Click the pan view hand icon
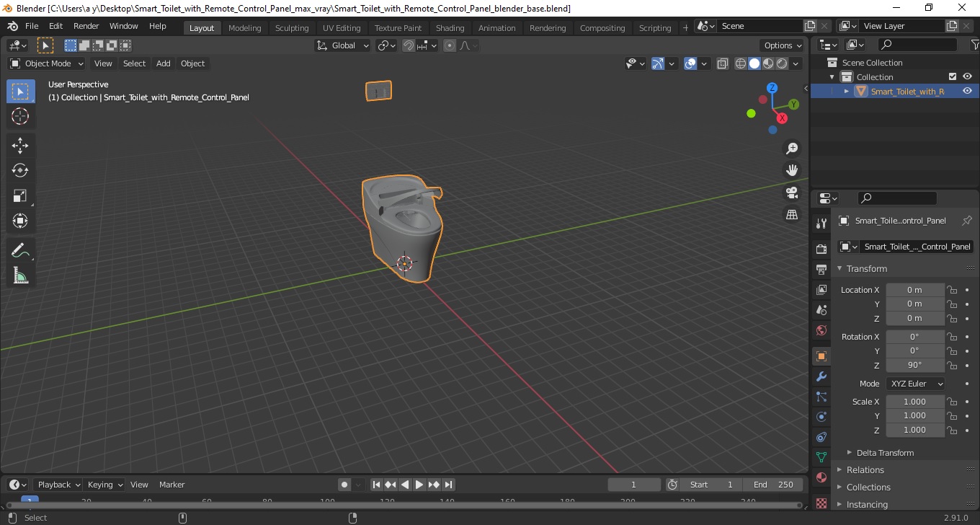980x525 pixels. pos(792,171)
